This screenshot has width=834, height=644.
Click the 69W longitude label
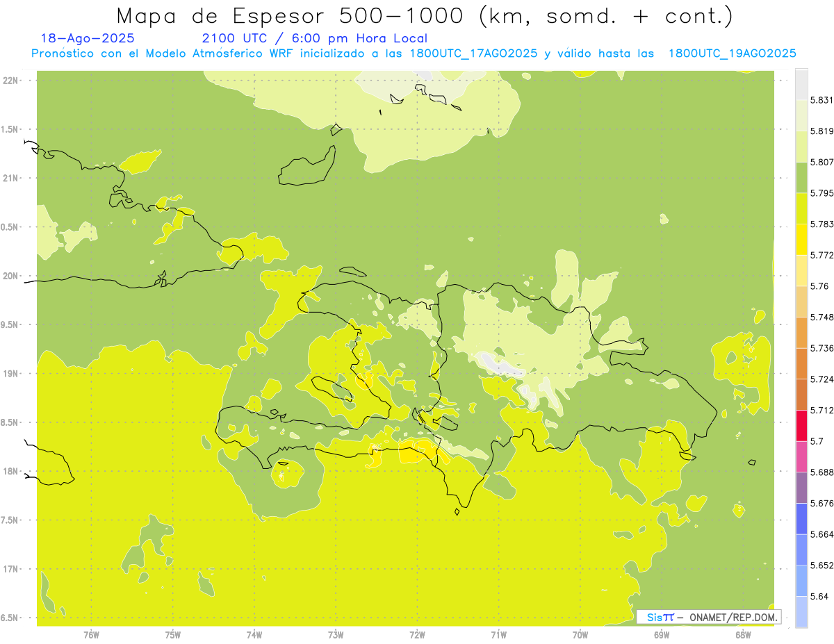pyautogui.click(x=661, y=635)
